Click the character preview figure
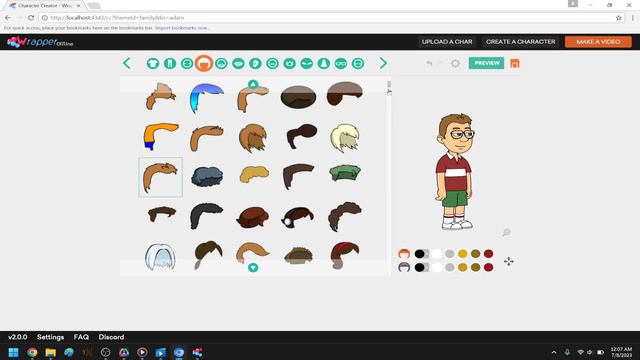This screenshot has height=360, width=640. pos(455,171)
